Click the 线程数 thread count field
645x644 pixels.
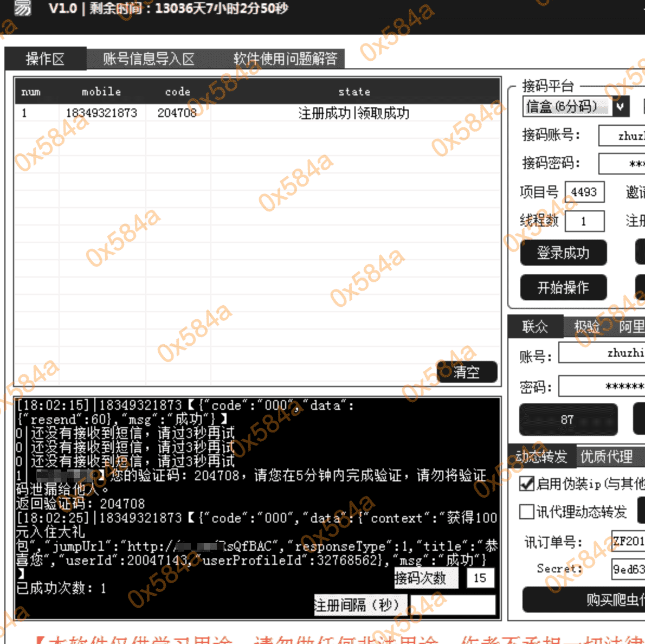(585, 221)
